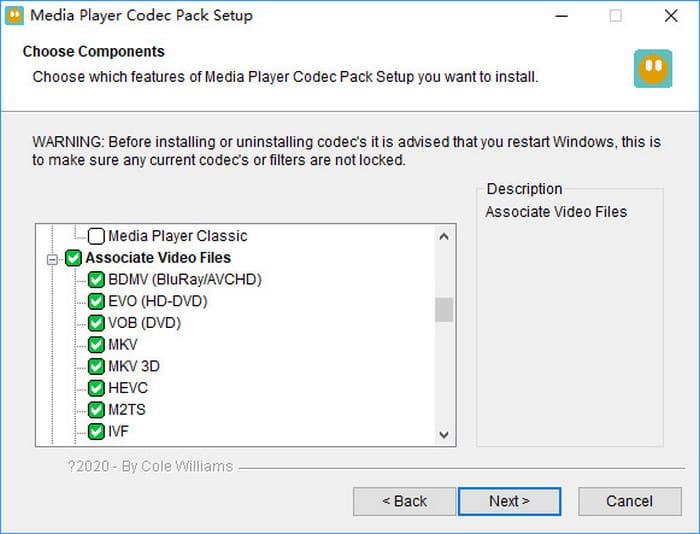The width and height of the screenshot is (700, 534).
Task: Click the installer app icon in title bar
Action: pyautogui.click(x=15, y=16)
